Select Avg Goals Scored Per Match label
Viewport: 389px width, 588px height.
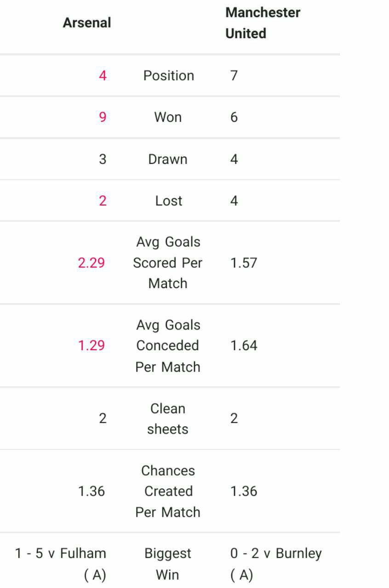tap(168, 262)
